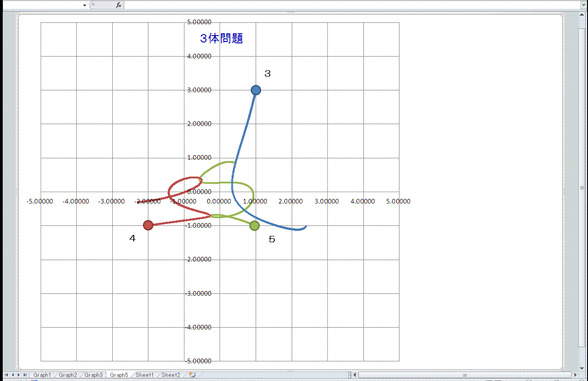Click the vertical axis label -4.00000

[x=198, y=327]
